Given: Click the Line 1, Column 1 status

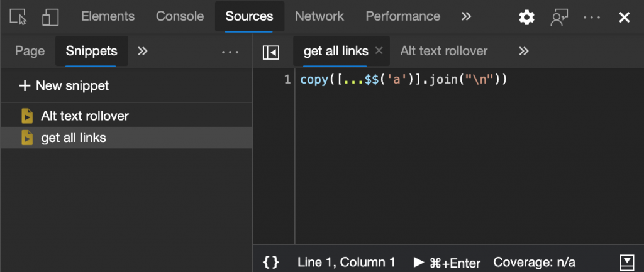Looking at the screenshot, I should click(x=347, y=262).
